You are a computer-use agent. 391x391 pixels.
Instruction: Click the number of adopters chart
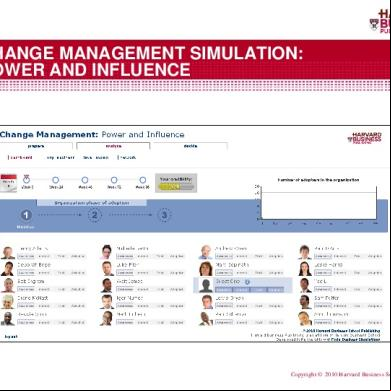[318, 203]
